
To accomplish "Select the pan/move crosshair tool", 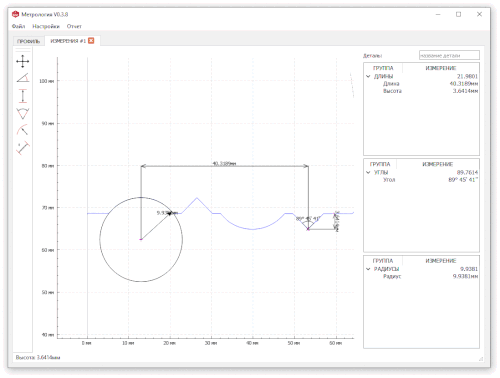I will pyautogui.click(x=23, y=61).
